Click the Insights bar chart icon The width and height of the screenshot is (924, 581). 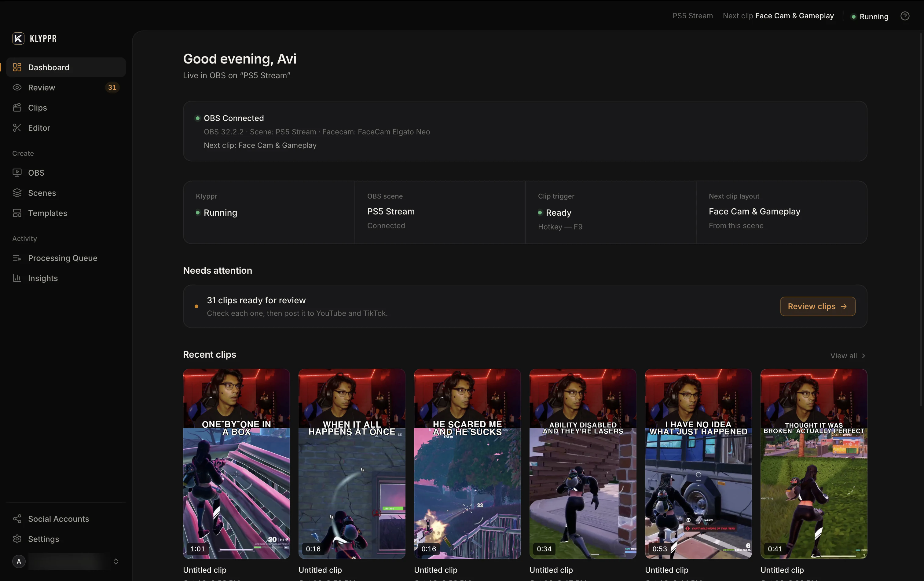17,278
